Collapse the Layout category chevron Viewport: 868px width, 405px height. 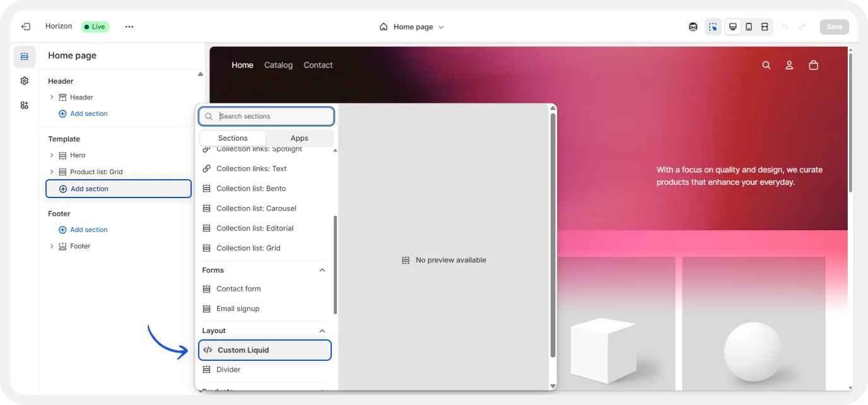point(322,331)
